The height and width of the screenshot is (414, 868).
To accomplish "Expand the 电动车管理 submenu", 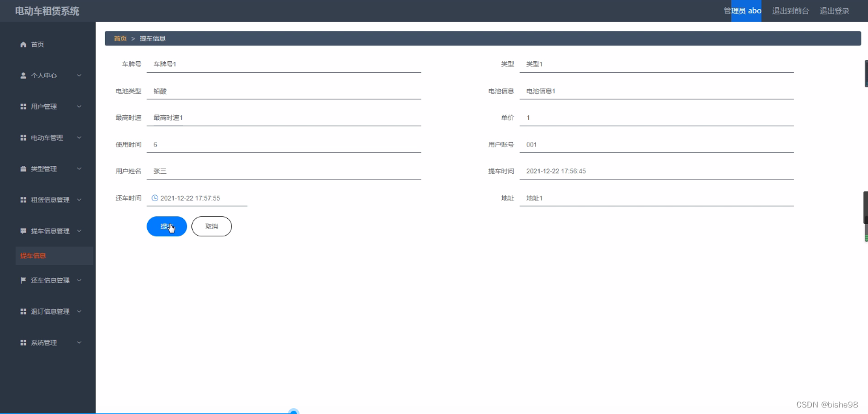I will click(79, 137).
